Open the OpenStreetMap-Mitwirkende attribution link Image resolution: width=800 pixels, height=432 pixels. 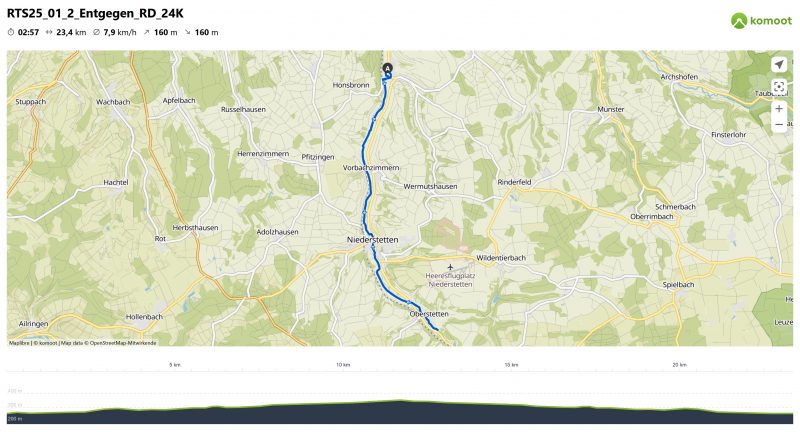point(123,343)
